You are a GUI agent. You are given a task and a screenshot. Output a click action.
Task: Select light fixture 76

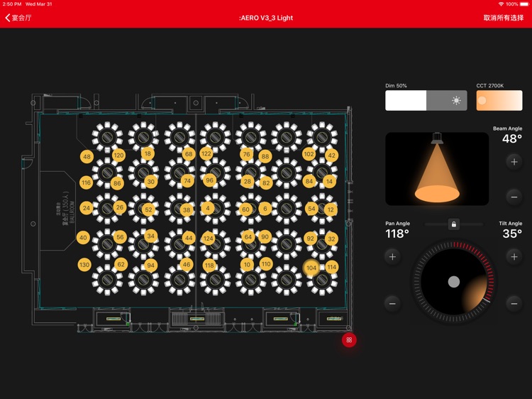(x=247, y=154)
